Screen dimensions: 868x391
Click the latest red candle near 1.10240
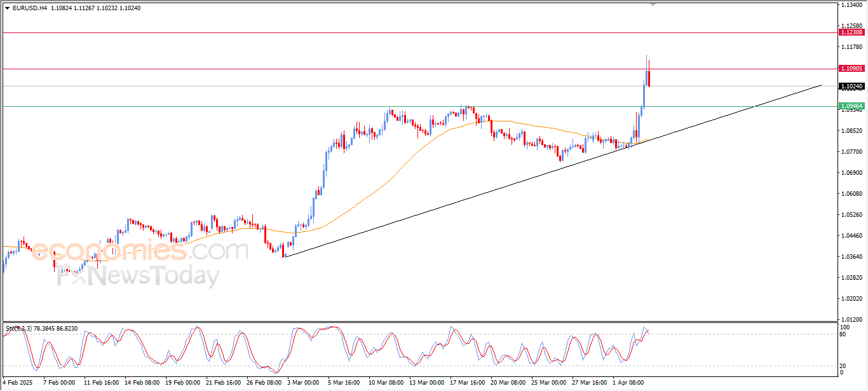coord(649,78)
